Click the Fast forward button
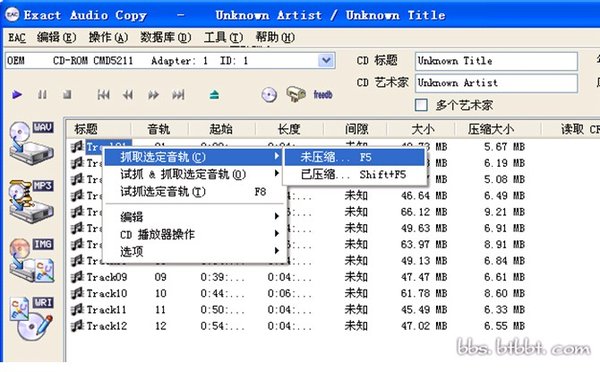This screenshot has height=372, width=600. coord(153,95)
